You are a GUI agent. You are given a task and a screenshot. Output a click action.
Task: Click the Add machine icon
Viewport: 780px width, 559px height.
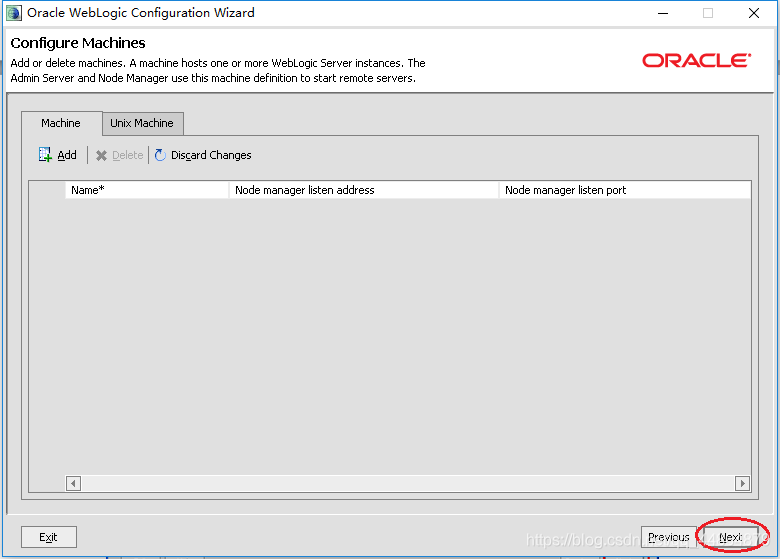[x=45, y=155]
